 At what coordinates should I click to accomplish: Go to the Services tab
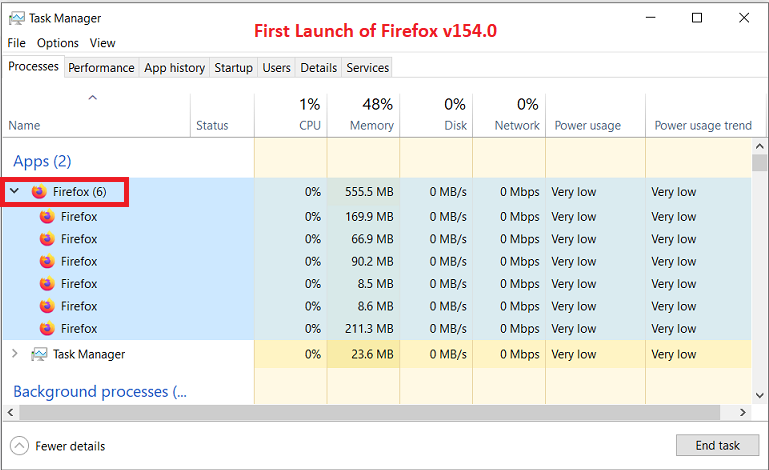pos(368,68)
